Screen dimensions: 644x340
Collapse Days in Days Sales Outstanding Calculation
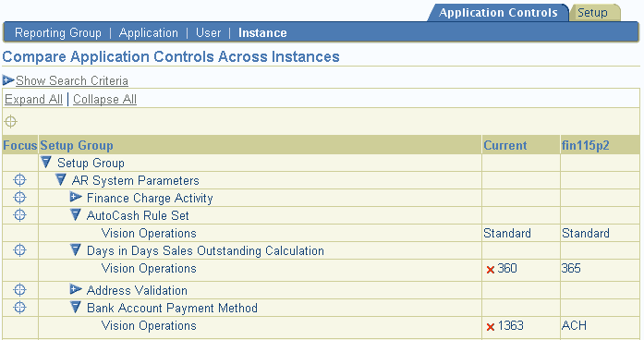76,249
